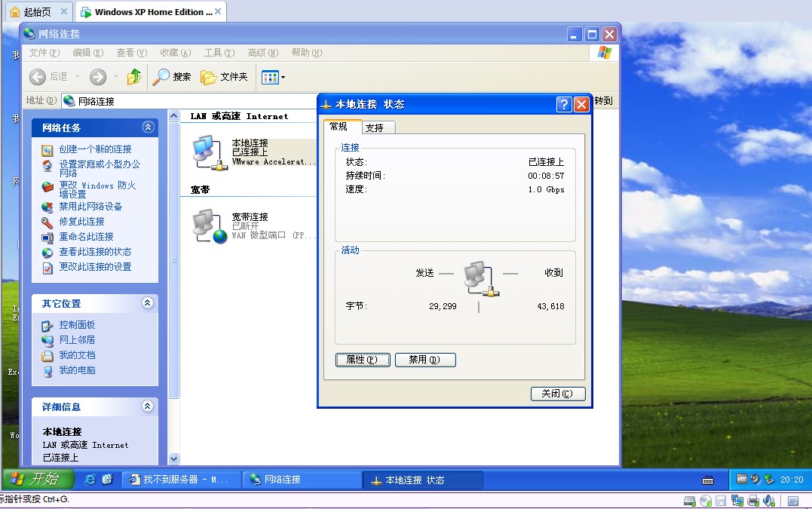The width and height of the screenshot is (812, 509).
Task: Click the 网上邻居 icon in 其它位置
Action: tap(47, 341)
